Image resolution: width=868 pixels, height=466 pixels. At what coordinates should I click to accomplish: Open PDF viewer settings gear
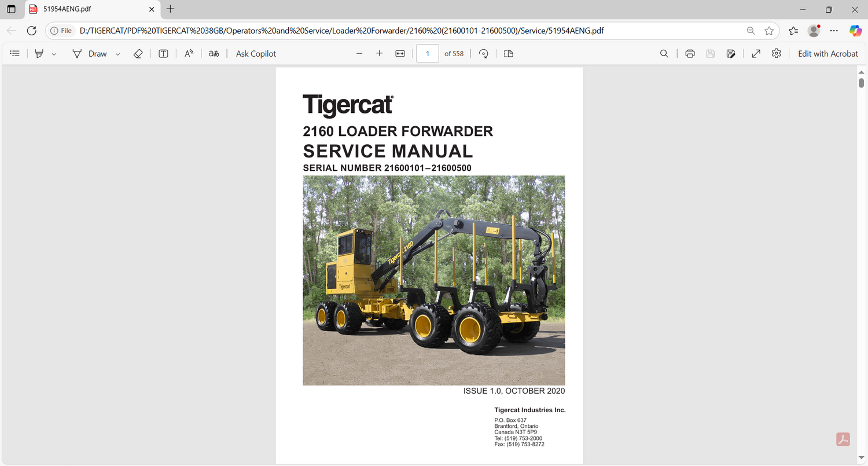point(777,53)
